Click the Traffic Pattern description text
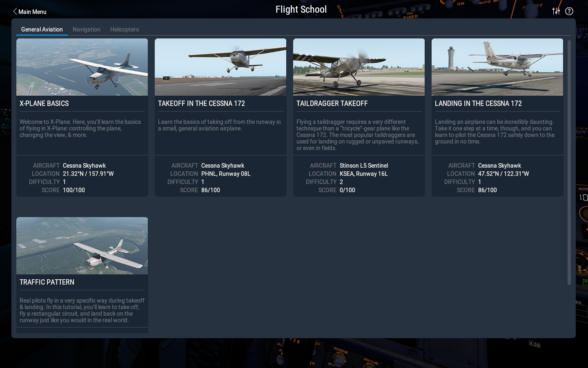 pyautogui.click(x=82, y=310)
